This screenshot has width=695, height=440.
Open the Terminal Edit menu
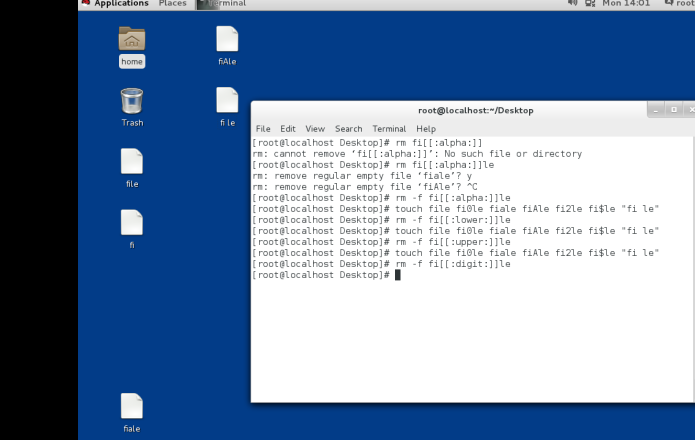tap(288, 128)
